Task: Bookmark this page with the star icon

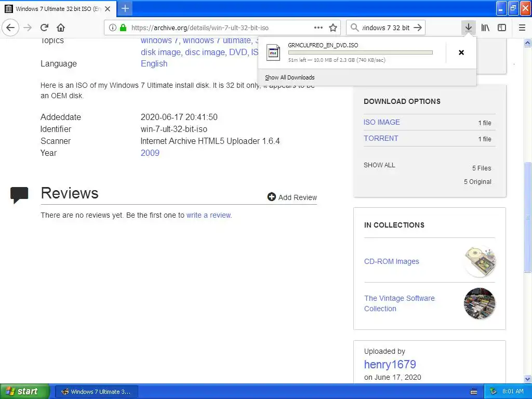Action: 333,28
